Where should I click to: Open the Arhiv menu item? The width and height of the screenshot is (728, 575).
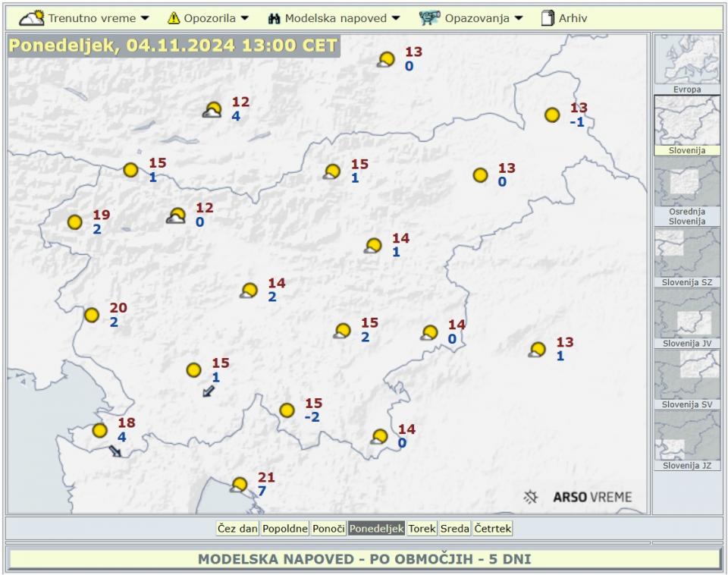[573, 17]
